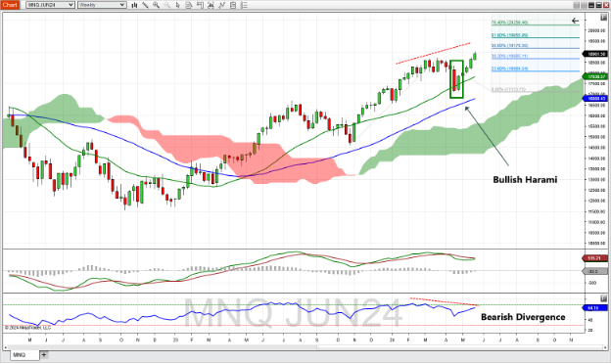Minimize the chart window
Screen dimensions: 611x364
[x=591, y=5]
